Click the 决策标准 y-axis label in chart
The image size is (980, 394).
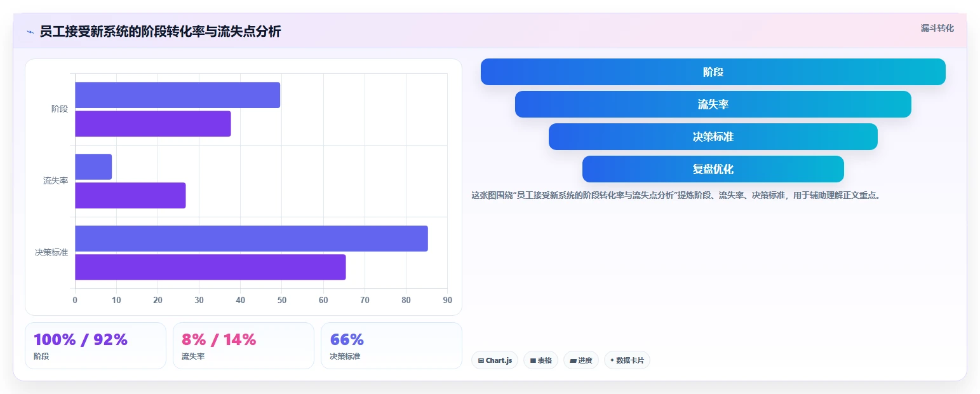[51, 252]
